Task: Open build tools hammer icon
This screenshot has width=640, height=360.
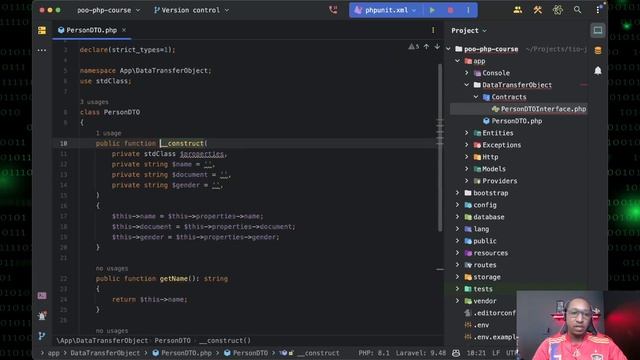Action: (x=538, y=10)
